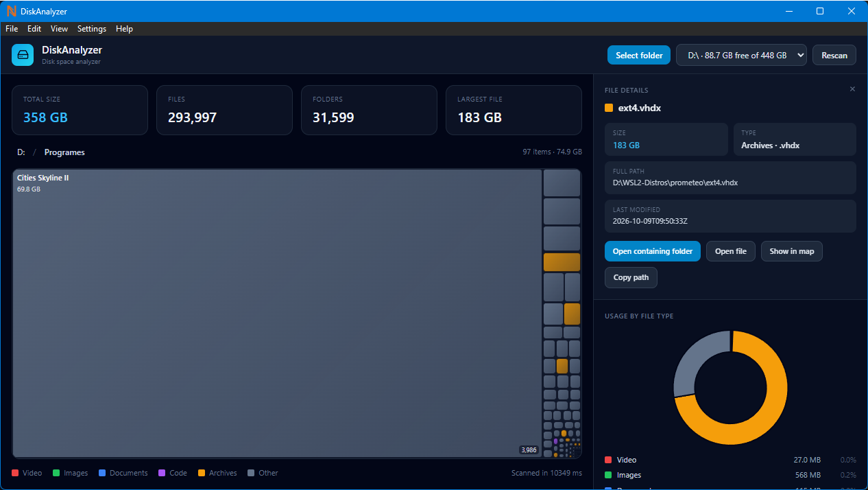Minimize the DiskAnalyzer window
The width and height of the screenshot is (868, 490).
click(x=788, y=11)
